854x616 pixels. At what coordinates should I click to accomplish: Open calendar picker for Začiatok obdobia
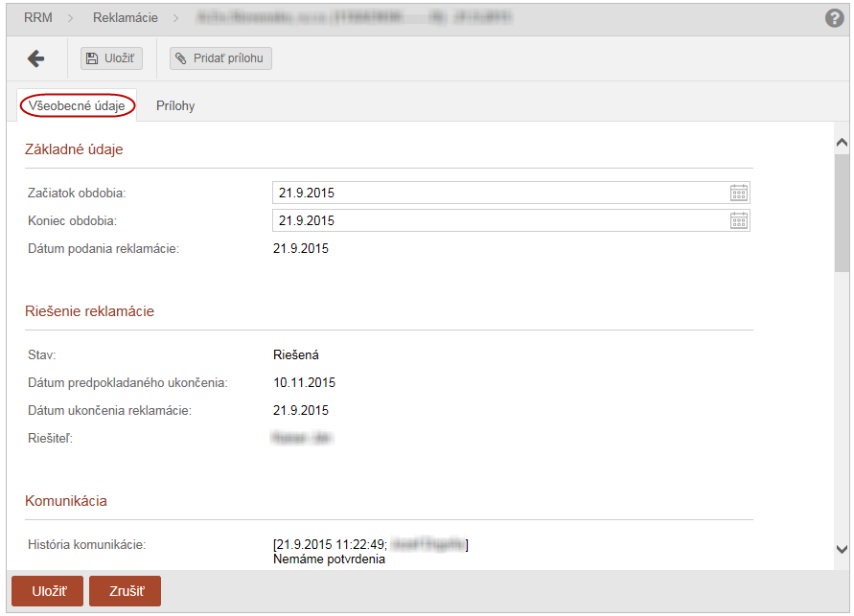click(x=739, y=193)
